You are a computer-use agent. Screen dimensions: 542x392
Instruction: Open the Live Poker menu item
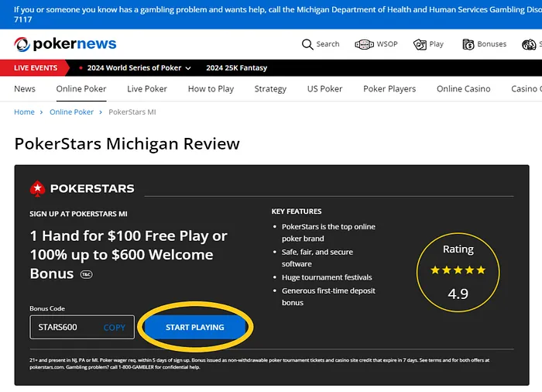(147, 89)
